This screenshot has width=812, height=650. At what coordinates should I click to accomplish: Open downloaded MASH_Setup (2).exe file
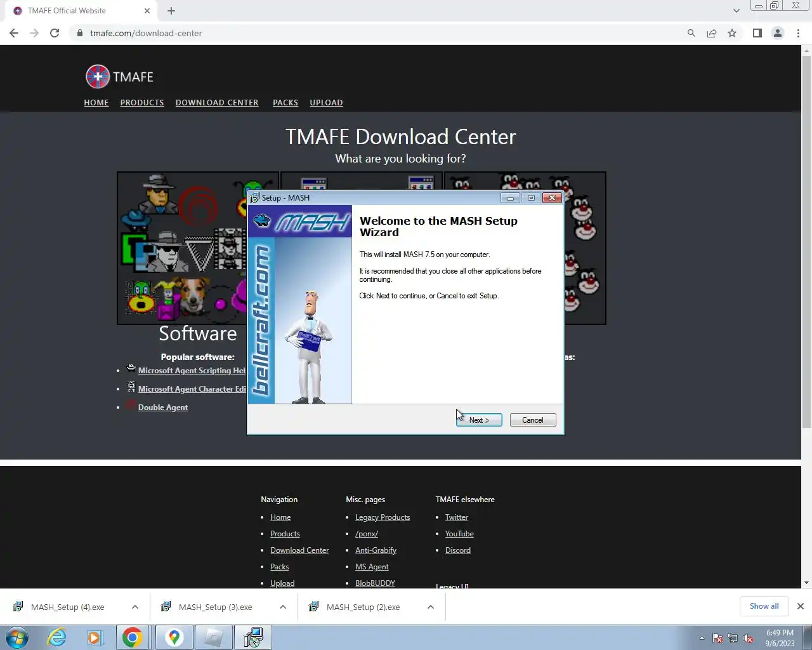[363, 607]
